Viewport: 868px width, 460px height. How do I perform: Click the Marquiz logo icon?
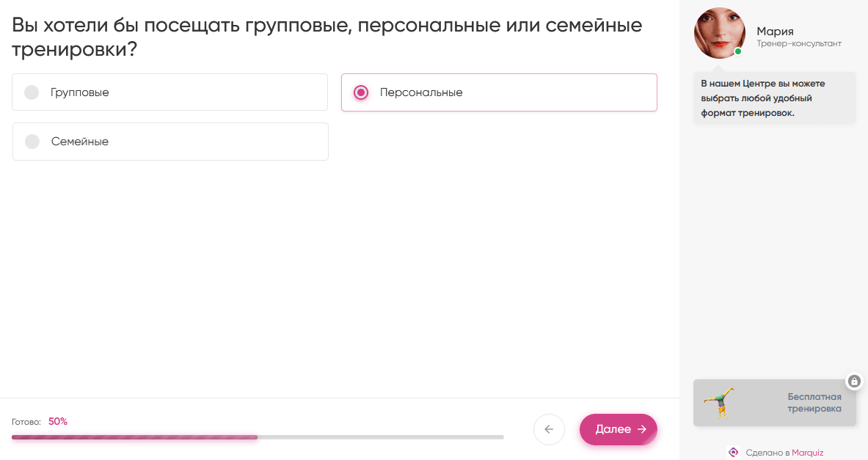point(733,452)
